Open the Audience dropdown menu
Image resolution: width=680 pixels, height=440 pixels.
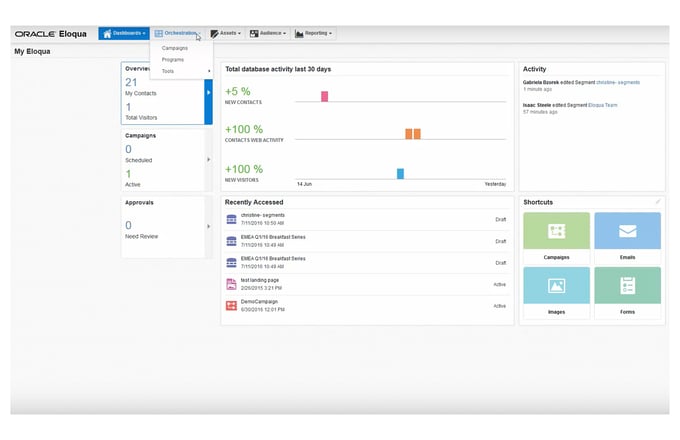coord(267,33)
